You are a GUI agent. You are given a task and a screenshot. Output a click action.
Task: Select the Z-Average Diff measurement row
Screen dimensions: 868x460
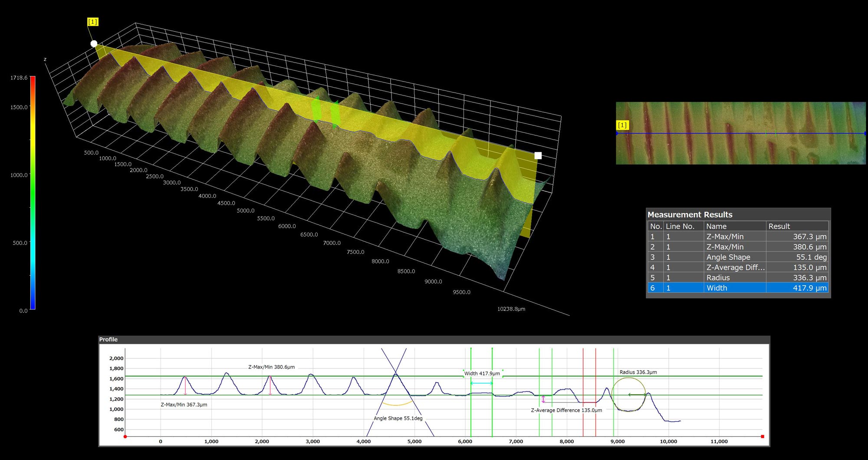pos(738,267)
